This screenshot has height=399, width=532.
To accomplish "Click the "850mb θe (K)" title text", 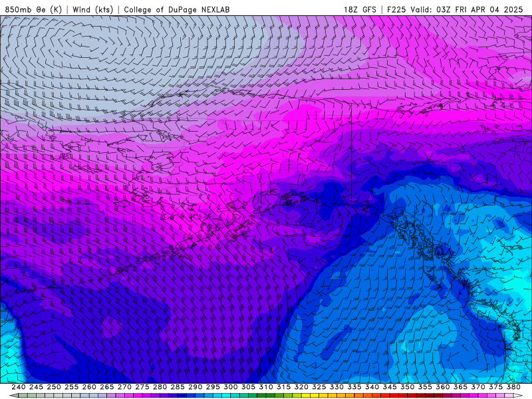I will [x=33, y=9].
